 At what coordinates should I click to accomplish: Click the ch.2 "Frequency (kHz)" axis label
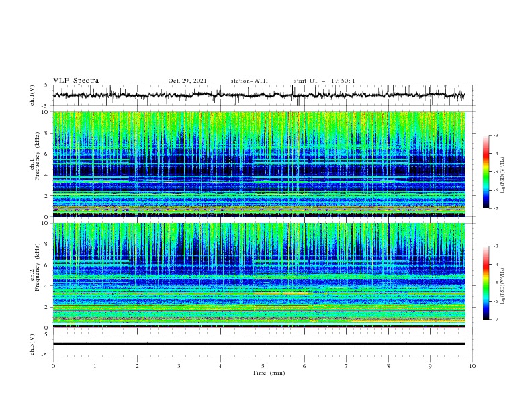tap(37, 267)
